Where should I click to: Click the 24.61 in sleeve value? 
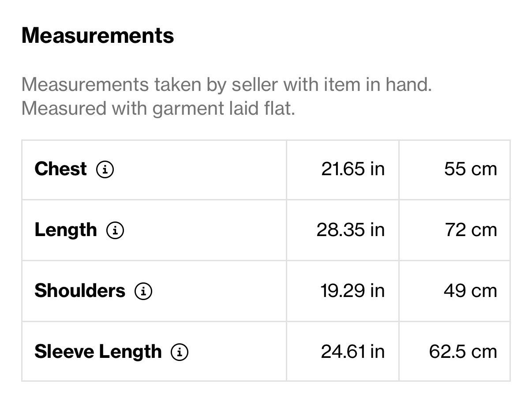353,352
